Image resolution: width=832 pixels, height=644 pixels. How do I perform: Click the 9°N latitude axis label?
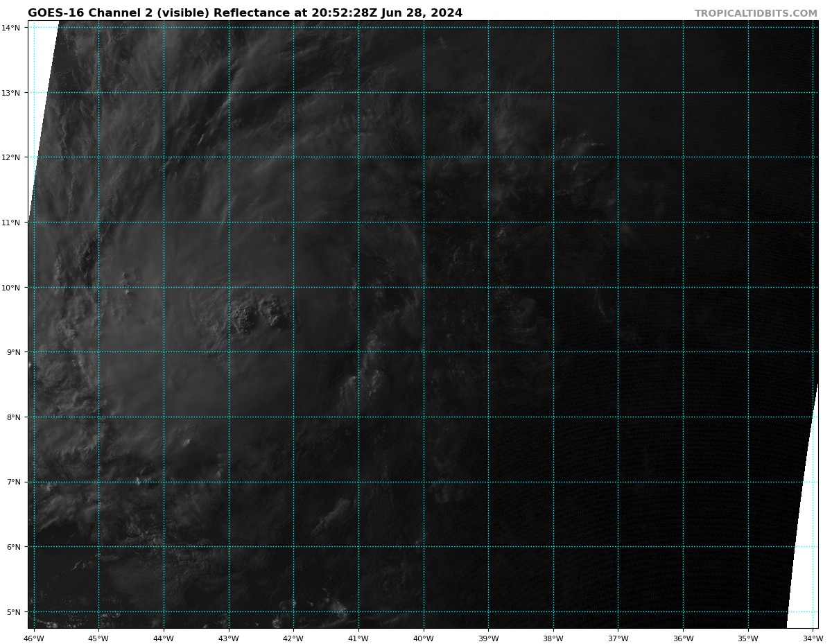pyautogui.click(x=15, y=352)
